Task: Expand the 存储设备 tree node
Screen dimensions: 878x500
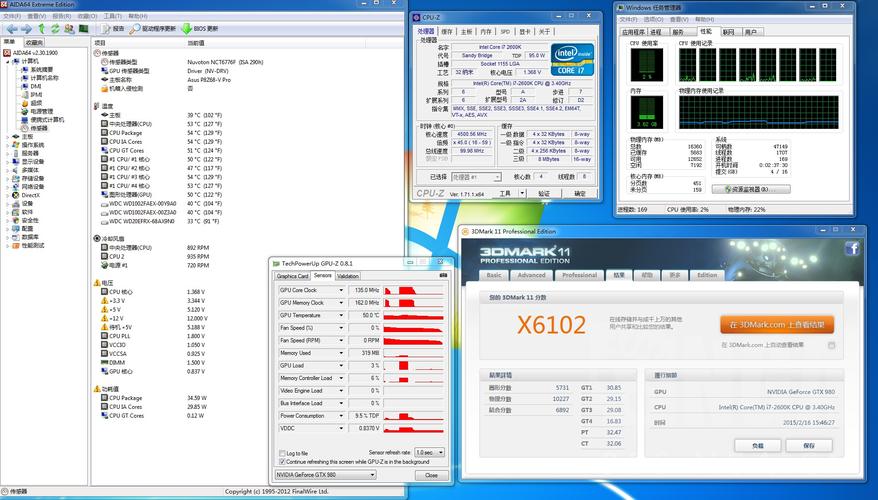Action: (8, 179)
